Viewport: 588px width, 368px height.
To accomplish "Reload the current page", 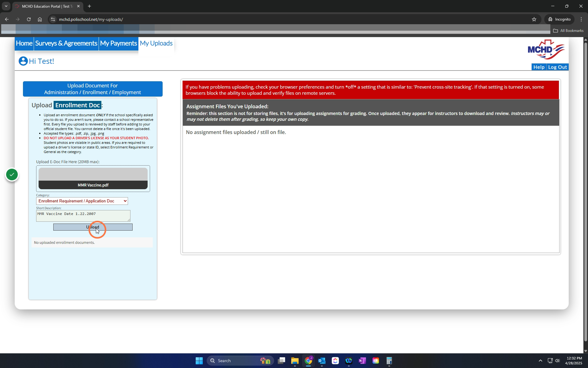I will [29, 19].
